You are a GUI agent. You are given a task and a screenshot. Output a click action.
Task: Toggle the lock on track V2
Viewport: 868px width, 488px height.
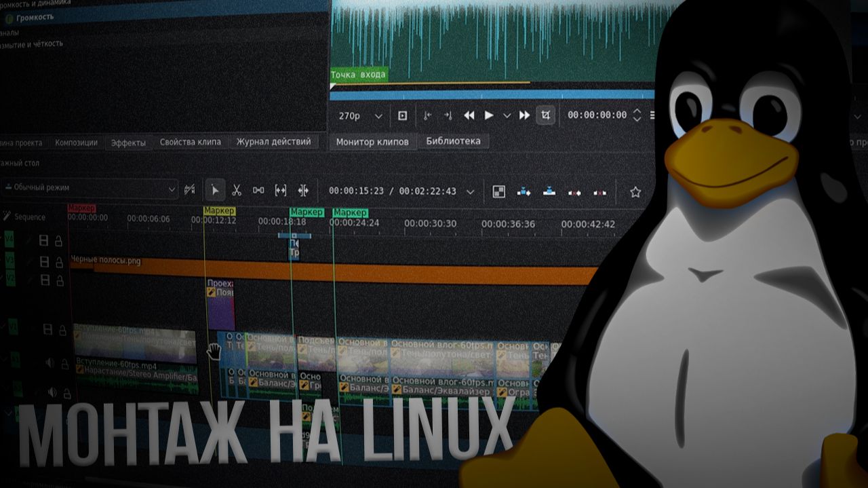coord(59,280)
